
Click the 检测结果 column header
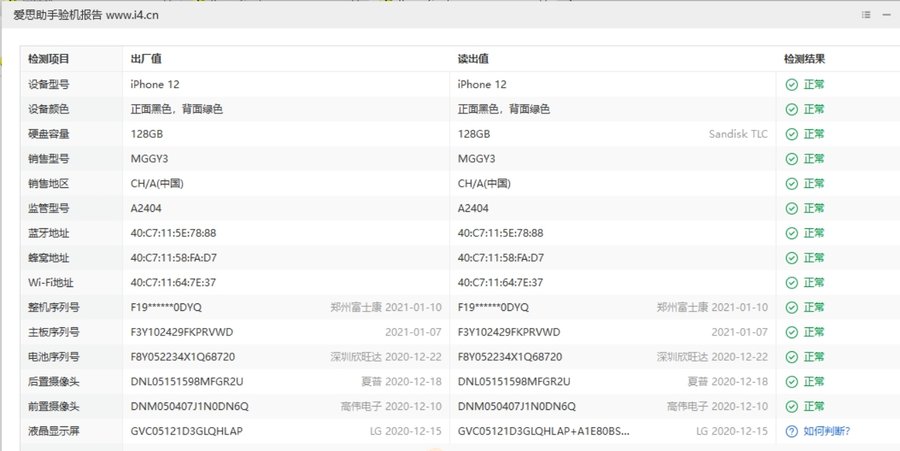pos(805,59)
